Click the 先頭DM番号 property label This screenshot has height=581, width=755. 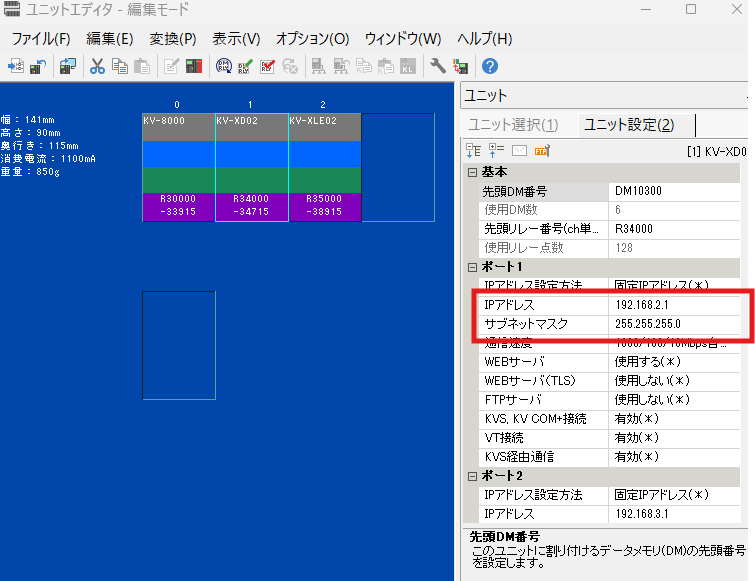pos(543,191)
